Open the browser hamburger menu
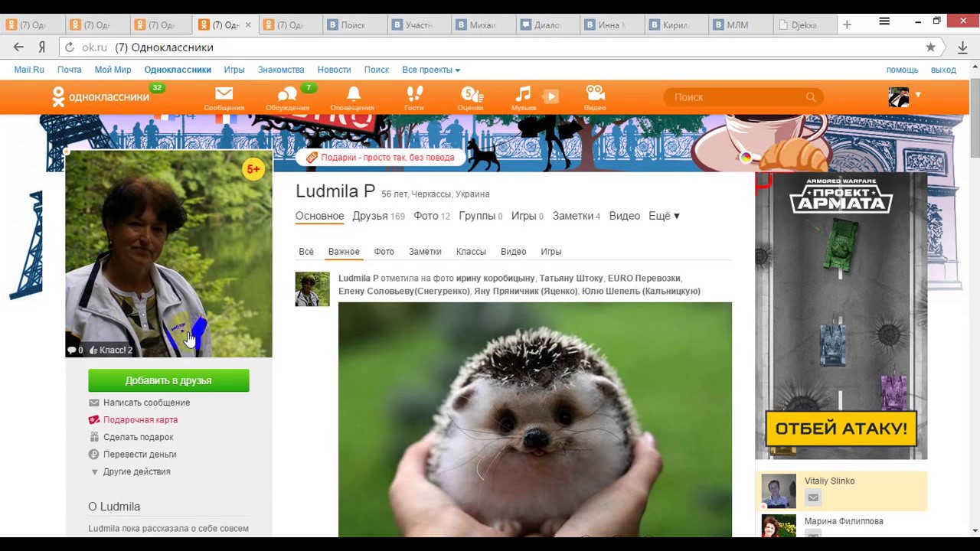This screenshot has width=980, height=551. tap(884, 21)
